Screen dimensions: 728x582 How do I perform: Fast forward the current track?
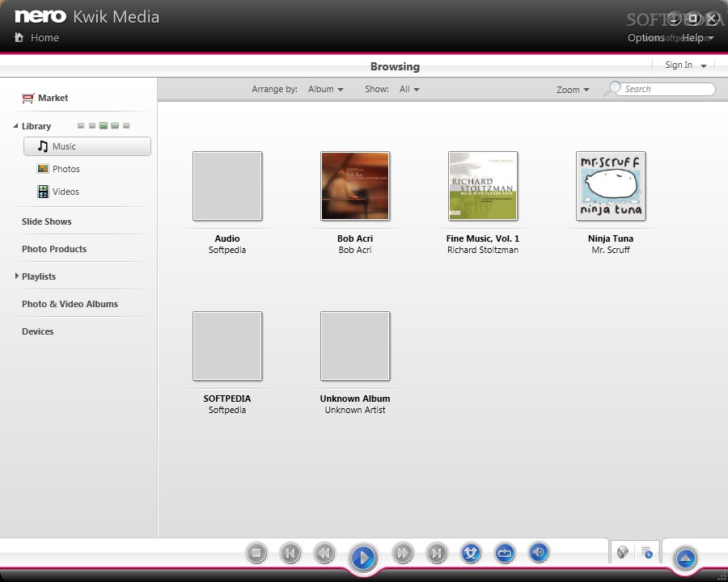point(403,553)
